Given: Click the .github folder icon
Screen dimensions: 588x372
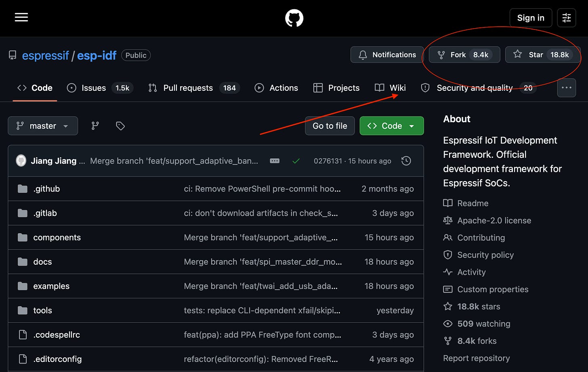Looking at the screenshot, I should pyautogui.click(x=23, y=189).
